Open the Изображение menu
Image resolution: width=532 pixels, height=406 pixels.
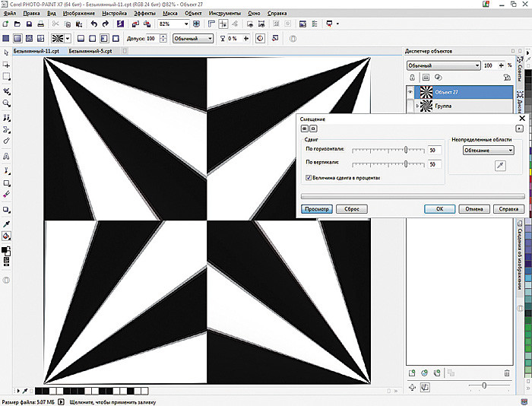(x=79, y=13)
